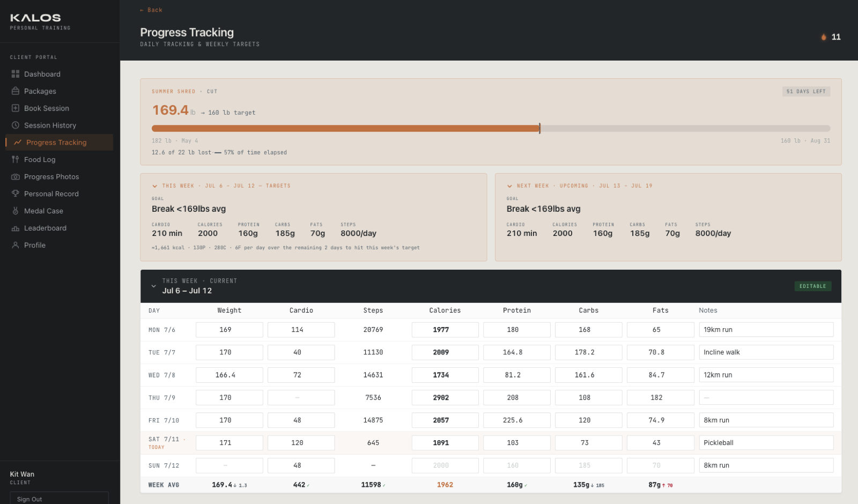The width and height of the screenshot is (858, 504).
Task: Edit Monday's weight field 169
Action: [x=230, y=330]
